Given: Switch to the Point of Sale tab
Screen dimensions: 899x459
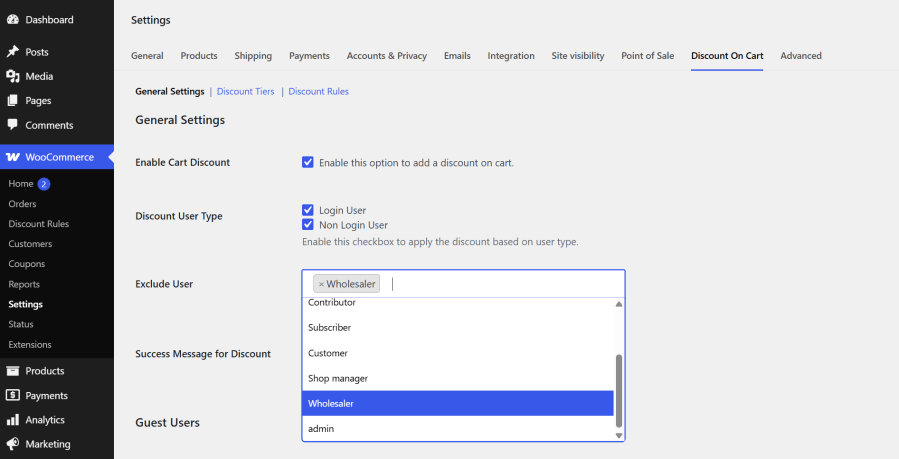Looking at the screenshot, I should pyautogui.click(x=647, y=56).
